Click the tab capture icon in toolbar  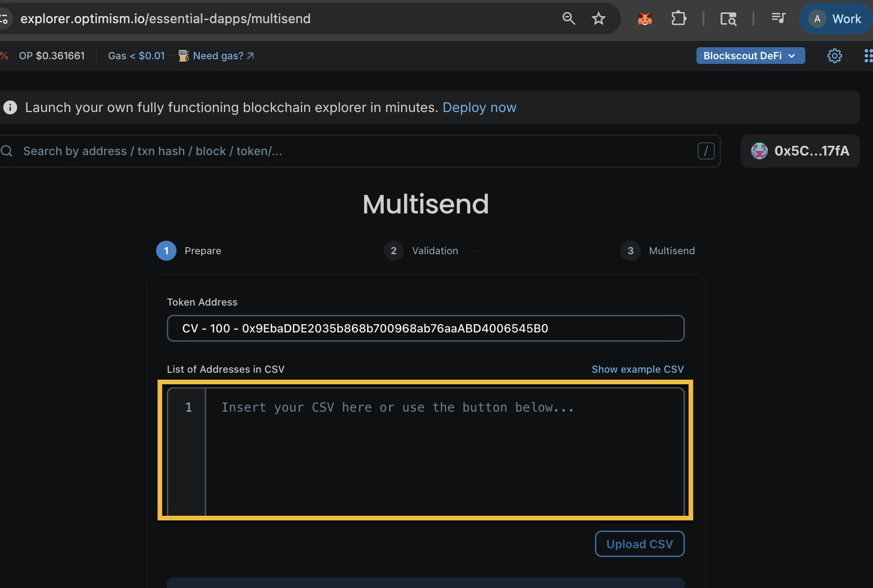(x=728, y=19)
